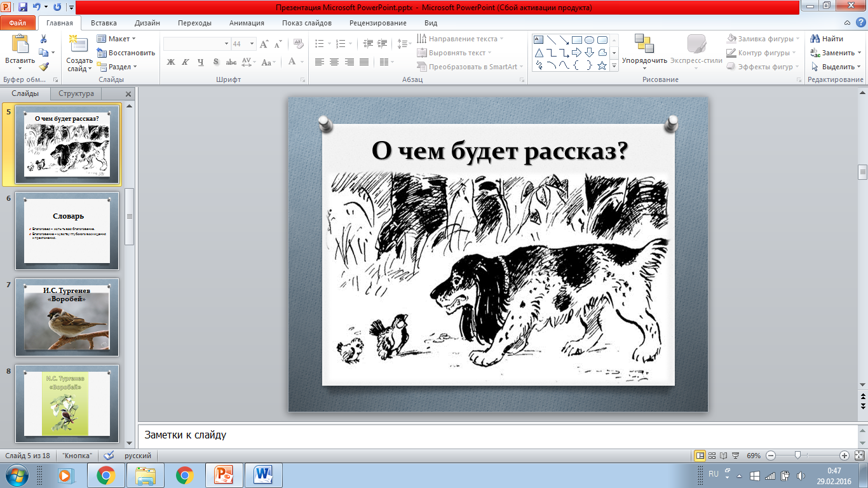Open the Word app from the taskbar
The image size is (868, 488).
[262, 475]
